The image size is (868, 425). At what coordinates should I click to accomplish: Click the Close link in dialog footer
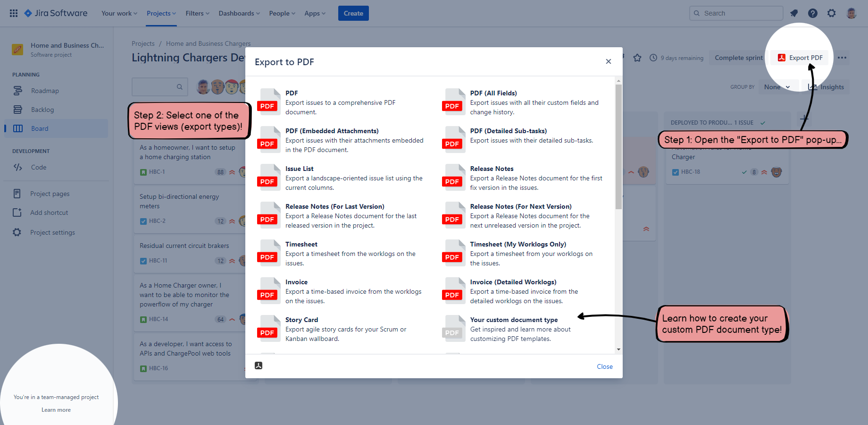(605, 366)
